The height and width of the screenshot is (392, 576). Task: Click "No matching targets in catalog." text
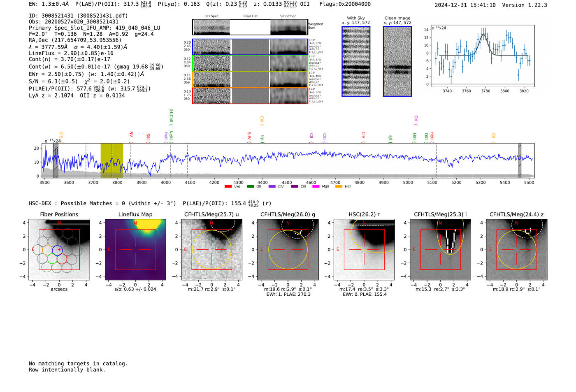[x=78, y=364]
